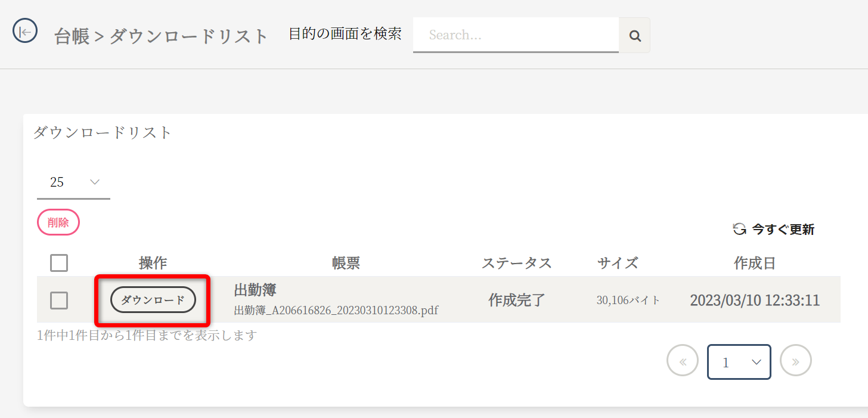Check the 出勤簿 row checkbox
Viewport: 868px width, 418px height.
[59, 301]
